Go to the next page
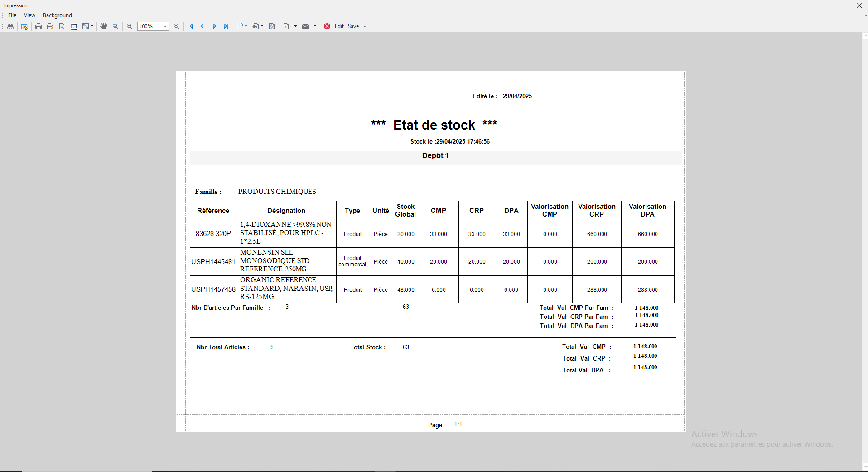868x472 pixels. point(214,26)
